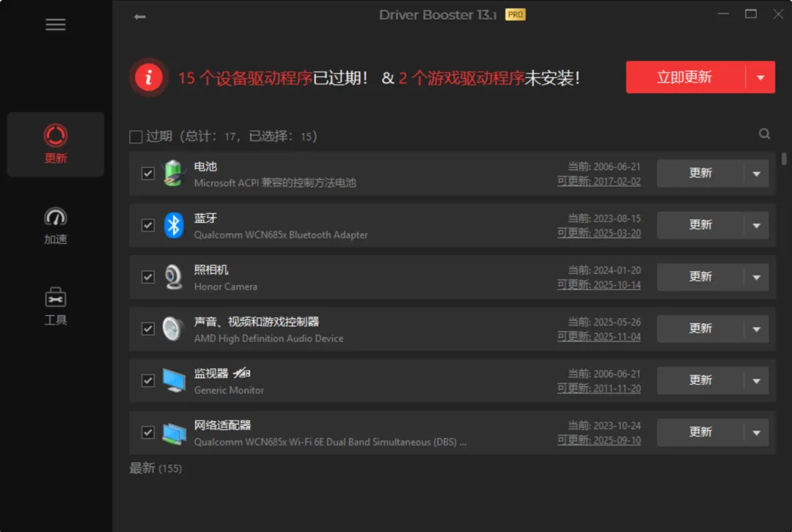792x532 pixels.
Task: Open 可更新 2017-02-02 version link
Action: click(x=598, y=181)
